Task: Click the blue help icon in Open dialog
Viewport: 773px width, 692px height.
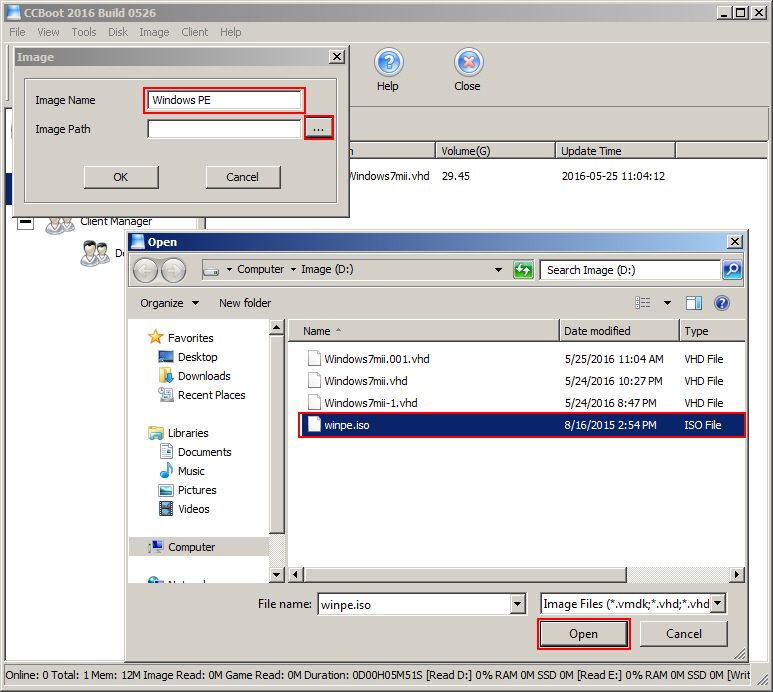Action: tap(722, 303)
